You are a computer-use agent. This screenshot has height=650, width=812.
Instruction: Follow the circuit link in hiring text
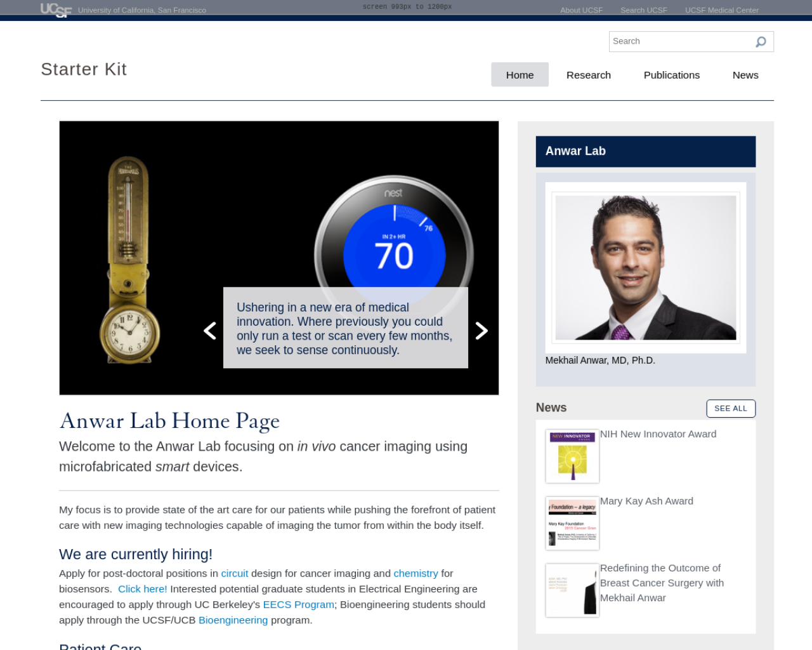[x=235, y=573]
